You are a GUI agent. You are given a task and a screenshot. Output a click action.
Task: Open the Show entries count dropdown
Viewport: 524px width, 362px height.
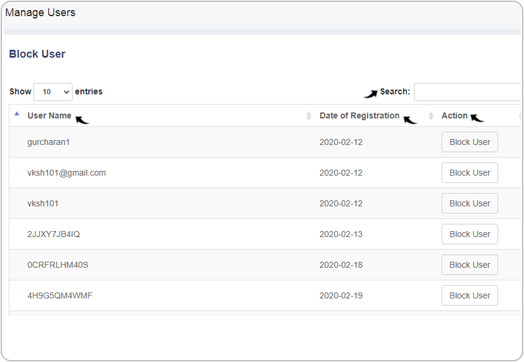(53, 92)
